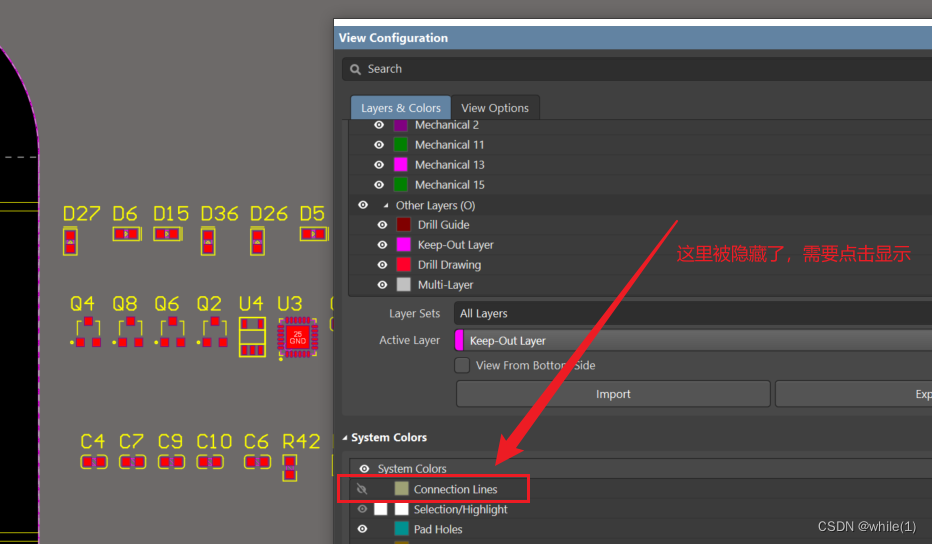Image resolution: width=932 pixels, height=544 pixels.
Task: Click the Import button
Action: coord(613,394)
